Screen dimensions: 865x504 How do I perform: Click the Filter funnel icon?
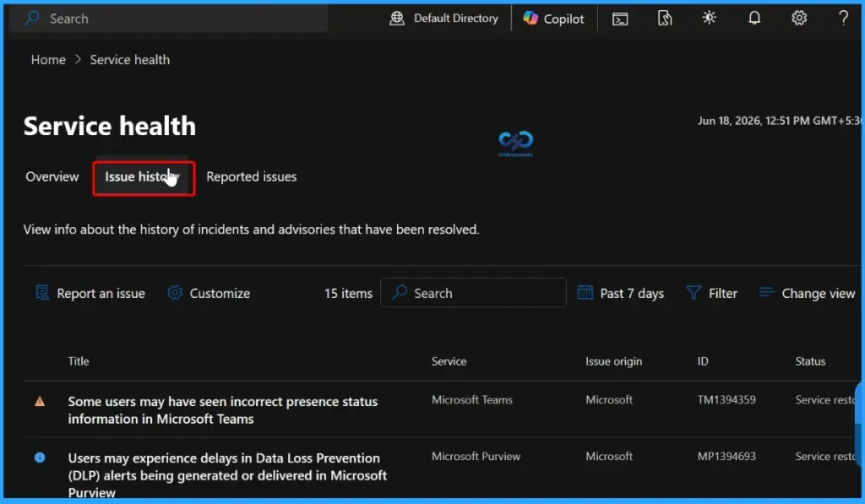point(694,292)
